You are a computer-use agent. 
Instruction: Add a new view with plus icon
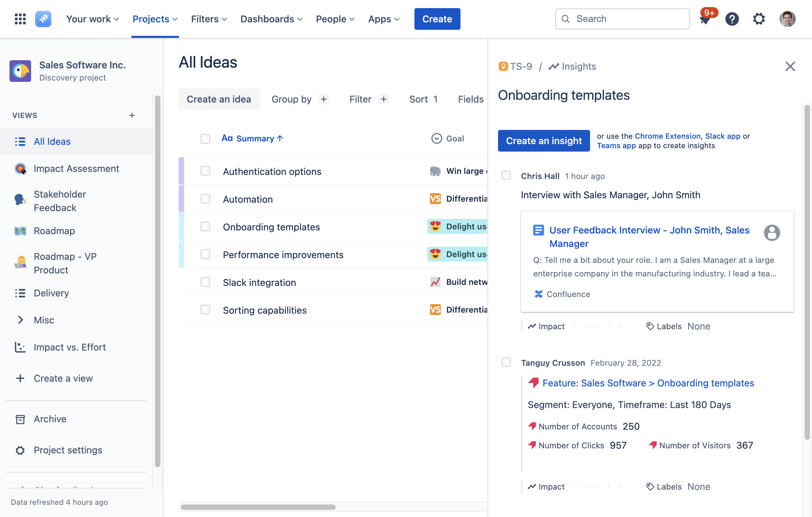132,115
